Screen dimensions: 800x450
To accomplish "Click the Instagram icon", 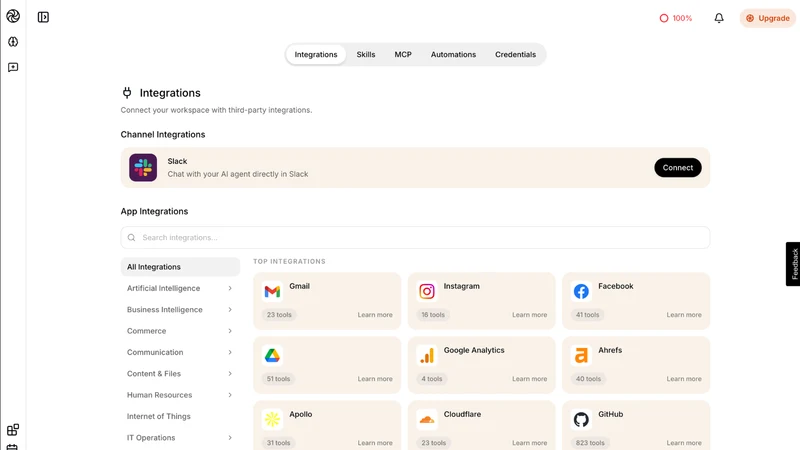I will (x=427, y=291).
